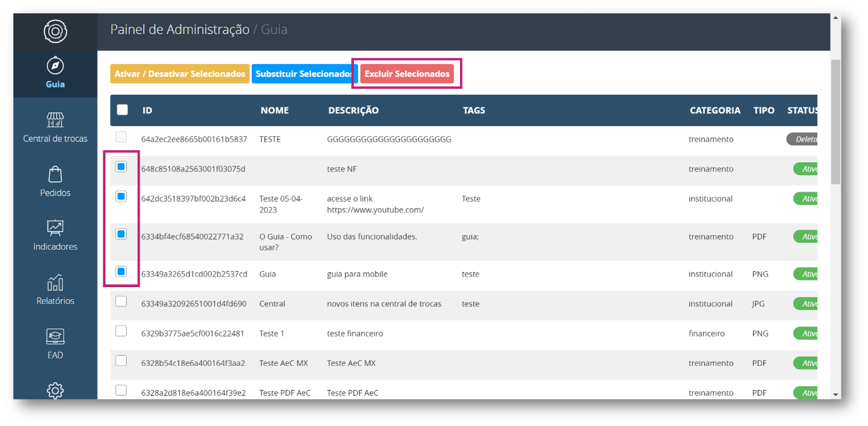Check checkbox for row 6328a2d818e6a400164f39e2
This screenshot has height=426, width=868.
[121, 390]
